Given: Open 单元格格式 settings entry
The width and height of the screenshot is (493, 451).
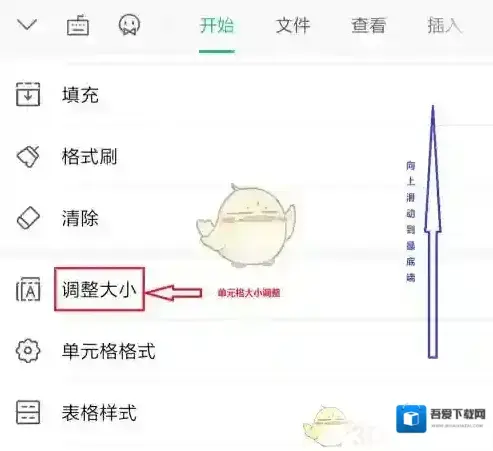Looking at the screenshot, I should [x=109, y=351].
